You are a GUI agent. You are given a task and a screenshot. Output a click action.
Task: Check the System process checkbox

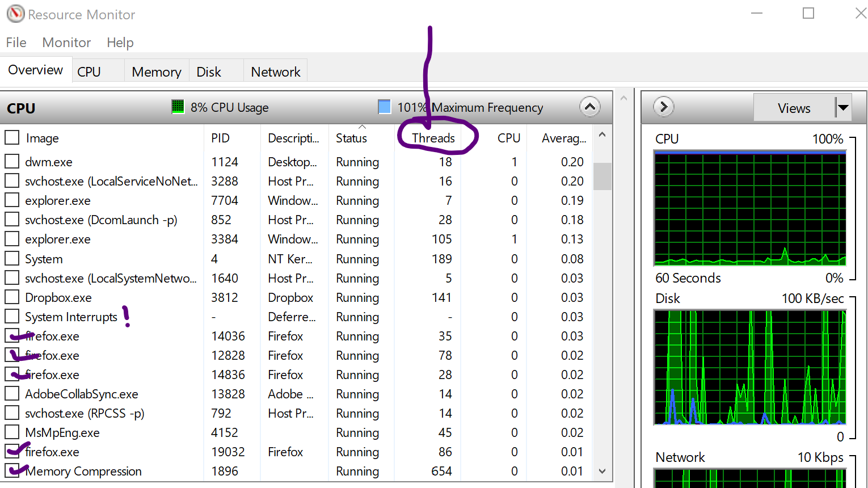coord(12,258)
